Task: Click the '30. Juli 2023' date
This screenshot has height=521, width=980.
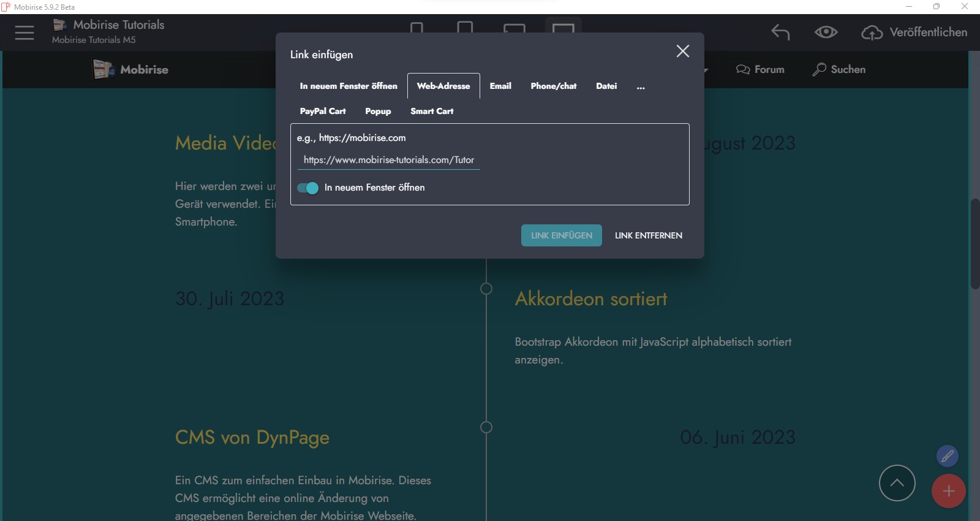Action: point(230,299)
